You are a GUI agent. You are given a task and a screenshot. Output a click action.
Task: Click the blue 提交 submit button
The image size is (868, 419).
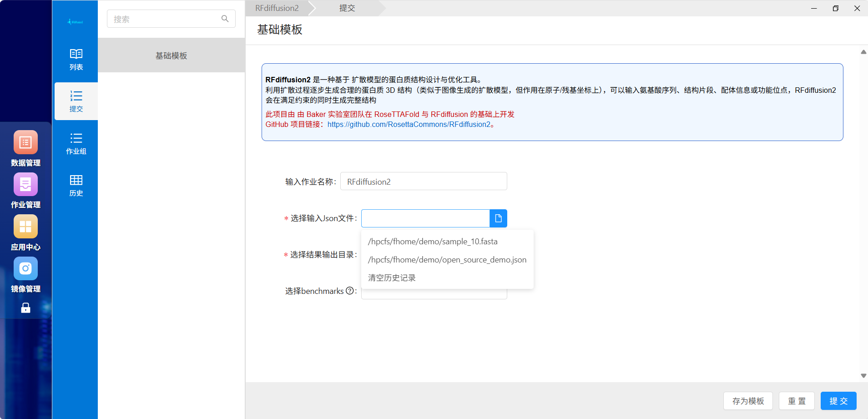coord(838,401)
